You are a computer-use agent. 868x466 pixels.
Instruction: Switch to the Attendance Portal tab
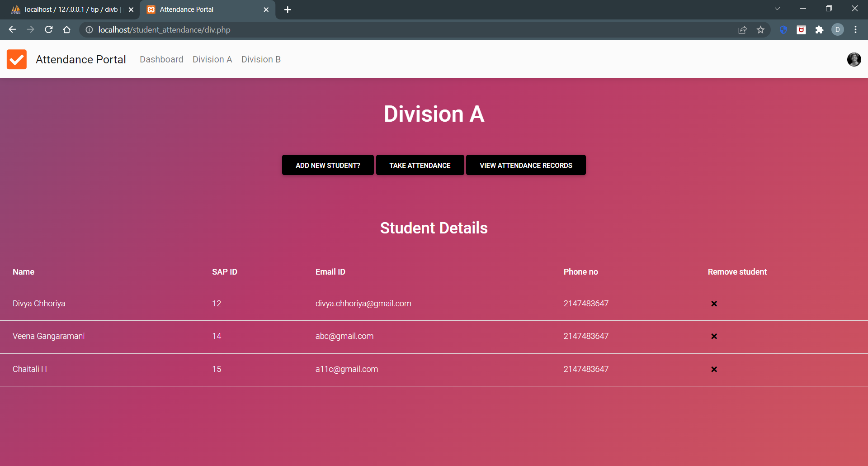(199, 9)
